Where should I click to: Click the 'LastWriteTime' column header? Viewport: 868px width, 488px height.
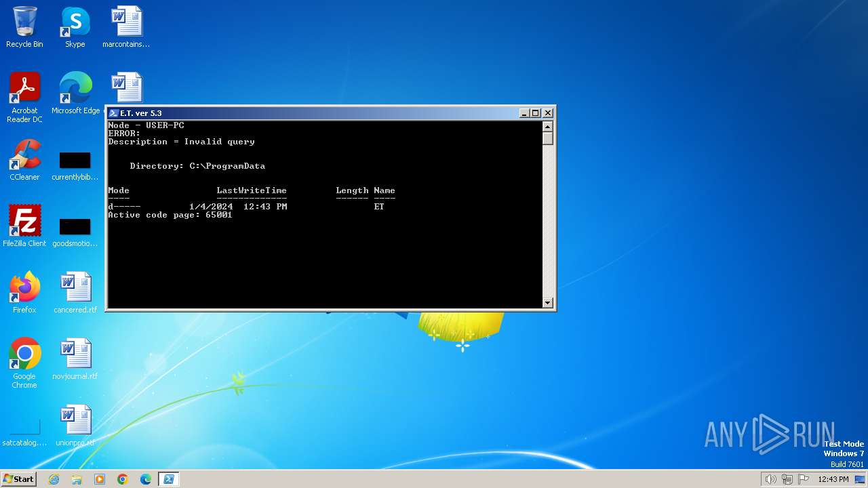(252, 190)
